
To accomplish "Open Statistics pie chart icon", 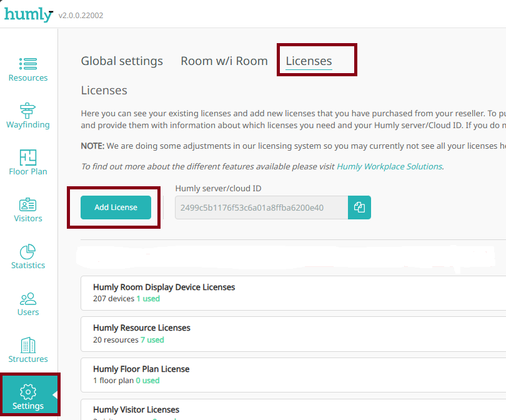I will [x=27, y=251].
